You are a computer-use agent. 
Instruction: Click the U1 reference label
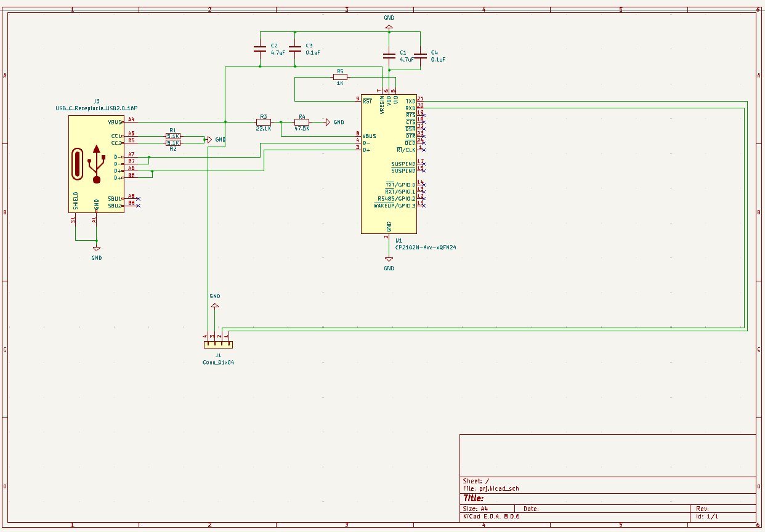click(399, 240)
